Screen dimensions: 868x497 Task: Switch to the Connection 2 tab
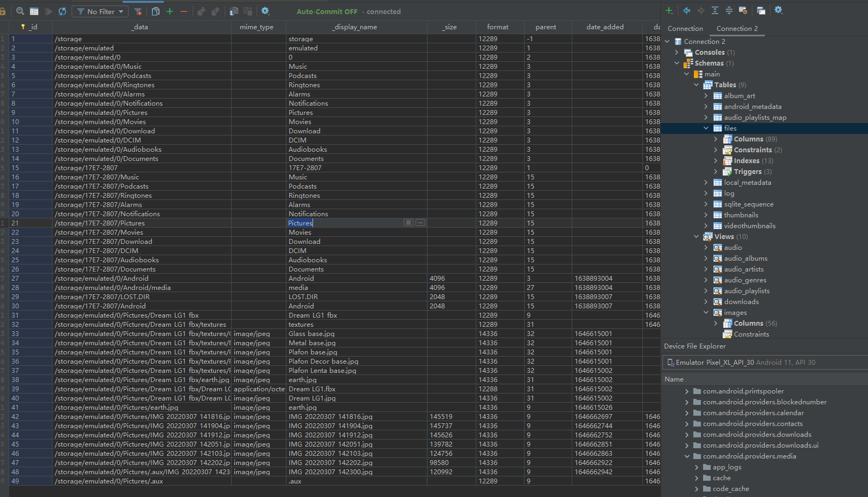pyautogui.click(x=737, y=29)
